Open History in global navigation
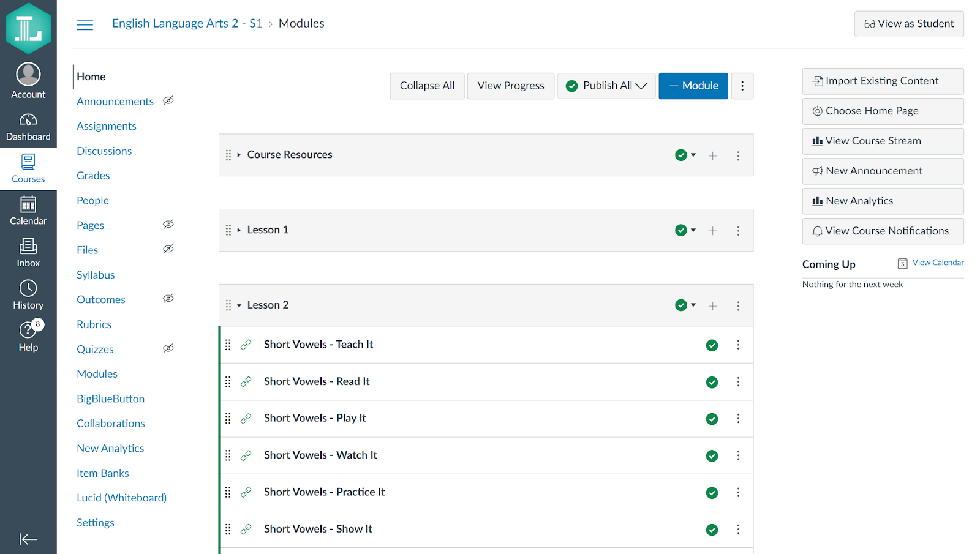The width and height of the screenshot is (980, 554). point(28,294)
